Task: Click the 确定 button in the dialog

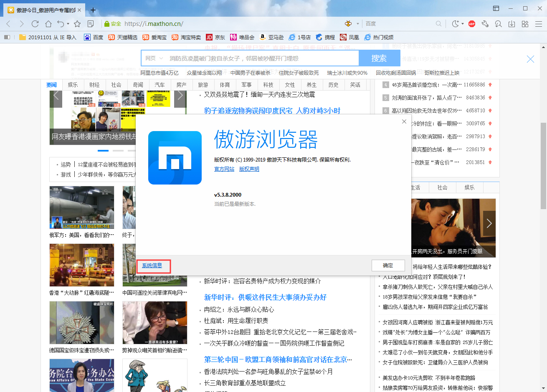Action: [388, 265]
